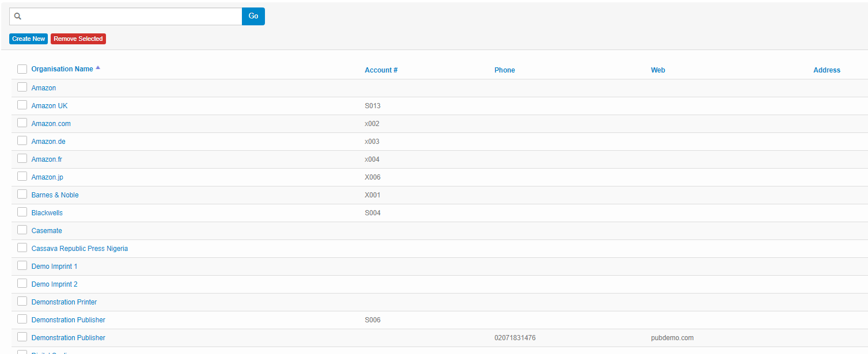Click the Web column header
Image resolution: width=868 pixels, height=354 pixels.
[658, 70]
